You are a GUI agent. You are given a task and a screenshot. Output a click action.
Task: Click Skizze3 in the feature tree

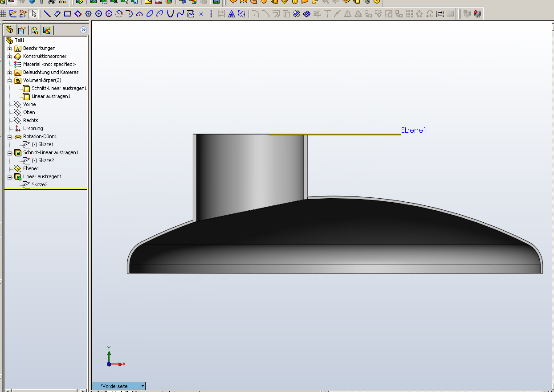coord(39,184)
